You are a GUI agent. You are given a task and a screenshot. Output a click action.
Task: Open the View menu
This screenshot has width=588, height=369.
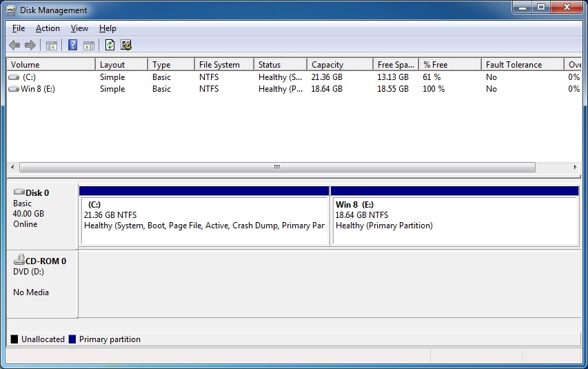click(x=79, y=28)
